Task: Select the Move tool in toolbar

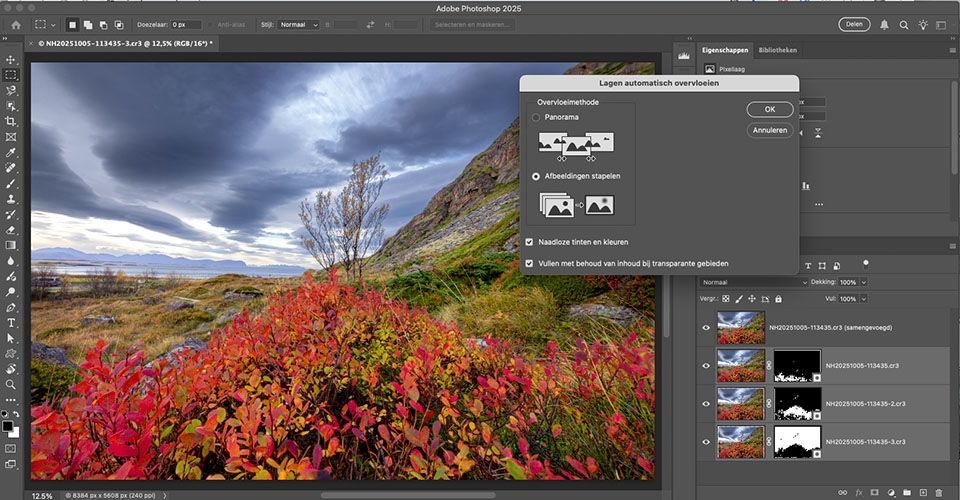Action: [11, 59]
